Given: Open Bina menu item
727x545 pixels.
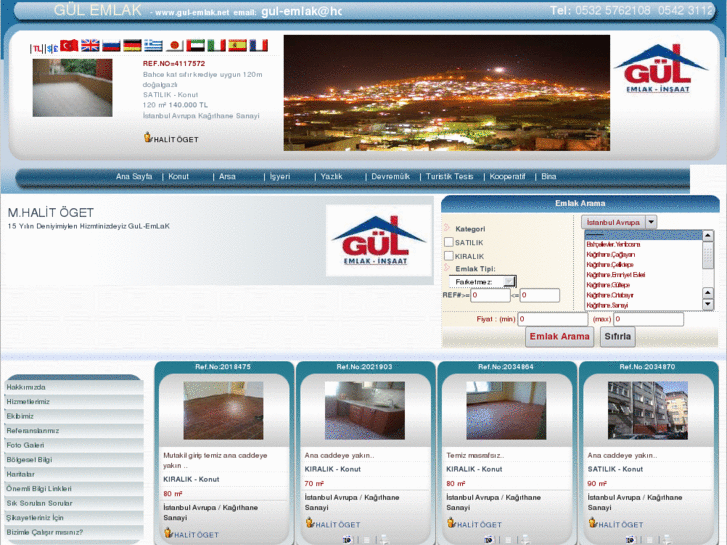Looking at the screenshot, I should tap(548, 177).
